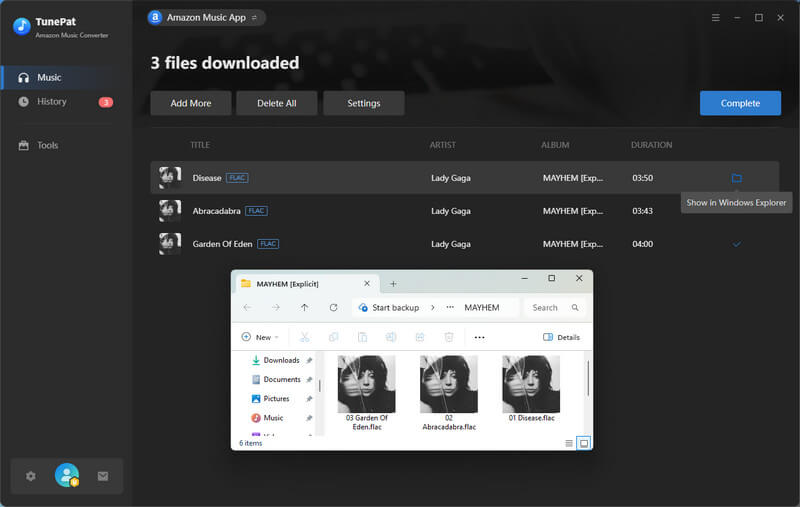This screenshot has height=507, width=800.
Task: Click the ARTIST column header
Action: click(x=442, y=145)
